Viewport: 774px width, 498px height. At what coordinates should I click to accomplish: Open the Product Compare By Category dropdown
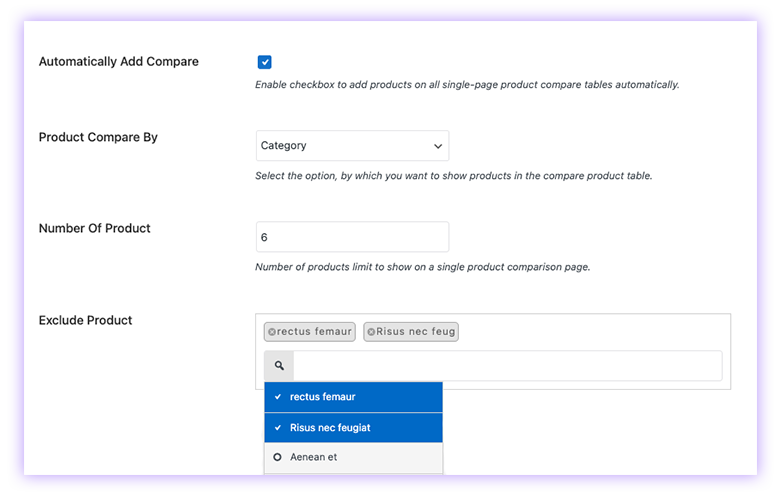(351, 146)
